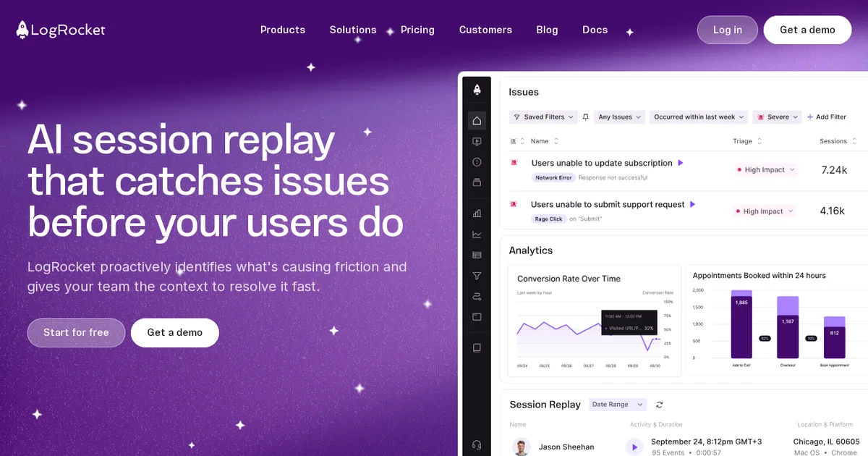Screen dimensions: 868x456
Task: Open the issues alert circle sidebar icon
Action: pos(477,162)
